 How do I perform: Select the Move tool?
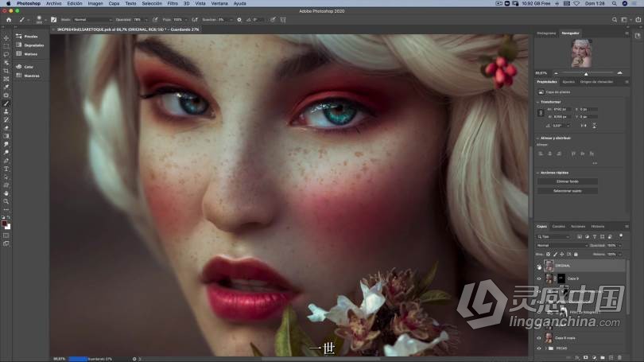[6, 38]
